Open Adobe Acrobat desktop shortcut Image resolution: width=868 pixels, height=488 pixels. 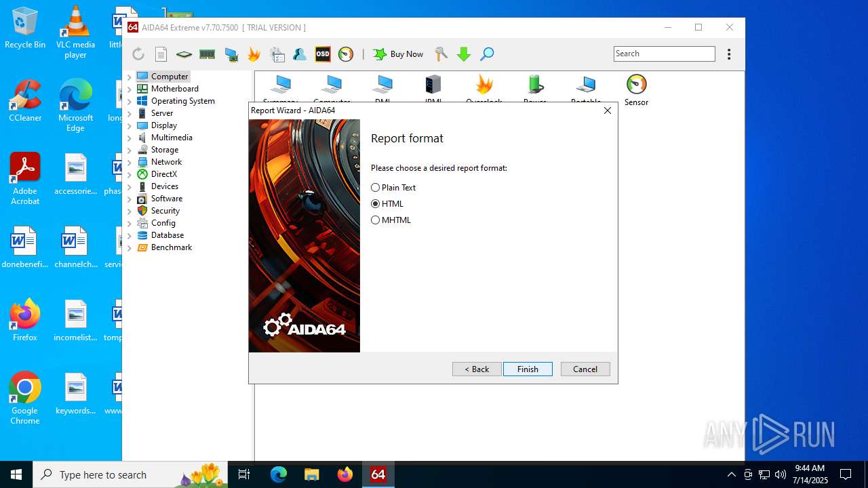coord(25,178)
